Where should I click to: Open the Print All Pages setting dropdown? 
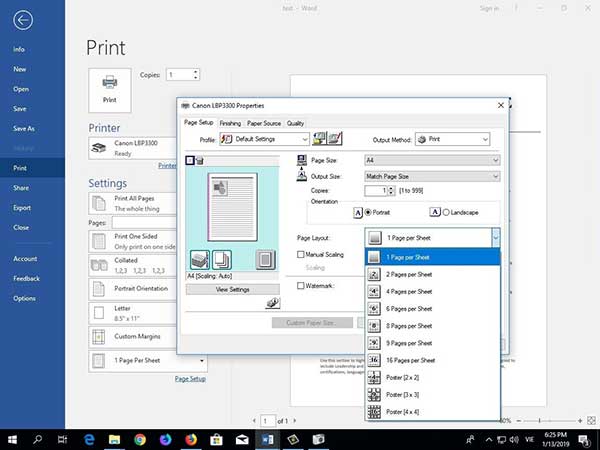tap(133, 203)
